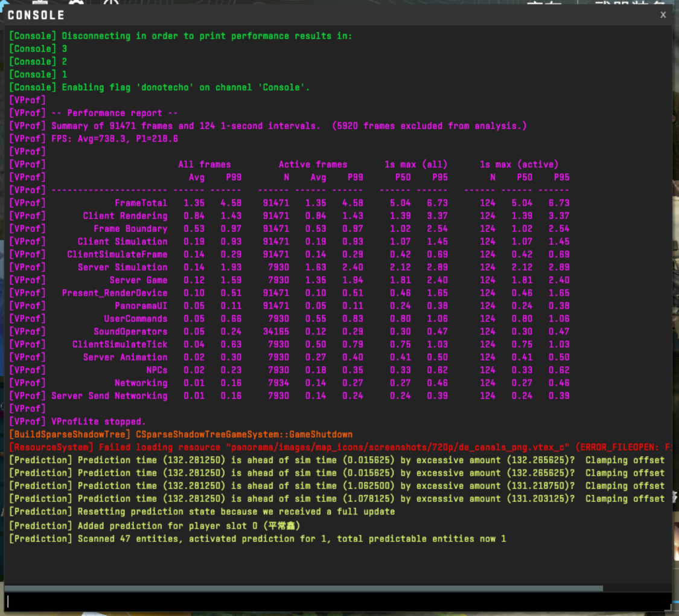
Task: Click the empty horizontal scrollbar track right of the thumb
Action: tap(636, 588)
